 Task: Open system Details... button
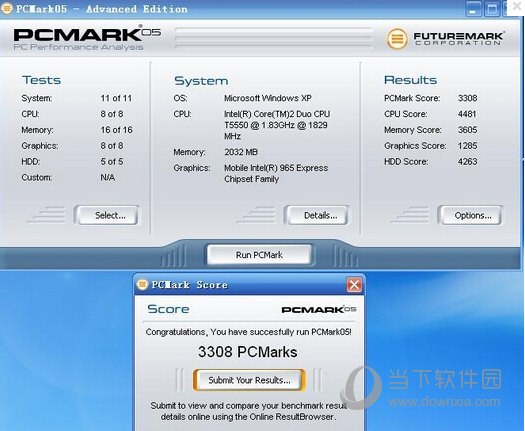[x=317, y=215]
